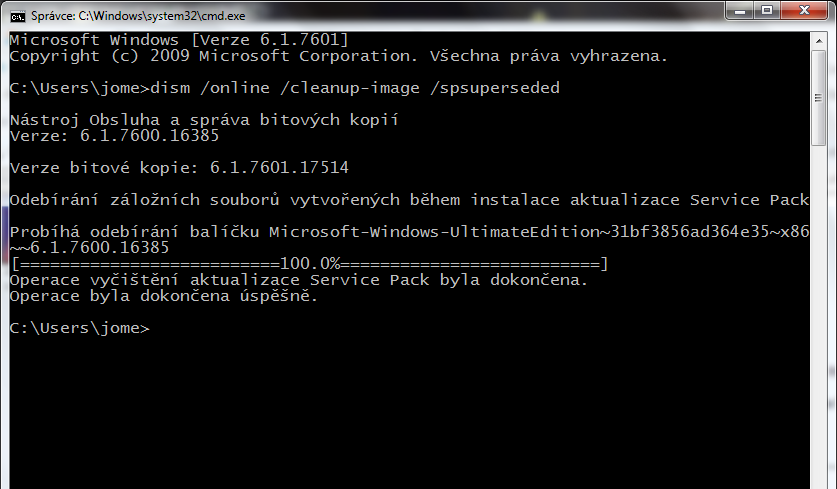
Task: Maximize the command prompt window
Action: pyautogui.click(x=767, y=11)
